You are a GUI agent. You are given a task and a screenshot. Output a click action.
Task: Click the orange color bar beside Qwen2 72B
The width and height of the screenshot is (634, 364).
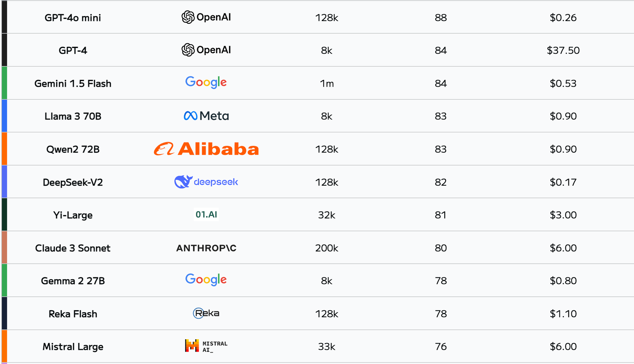coord(4,149)
